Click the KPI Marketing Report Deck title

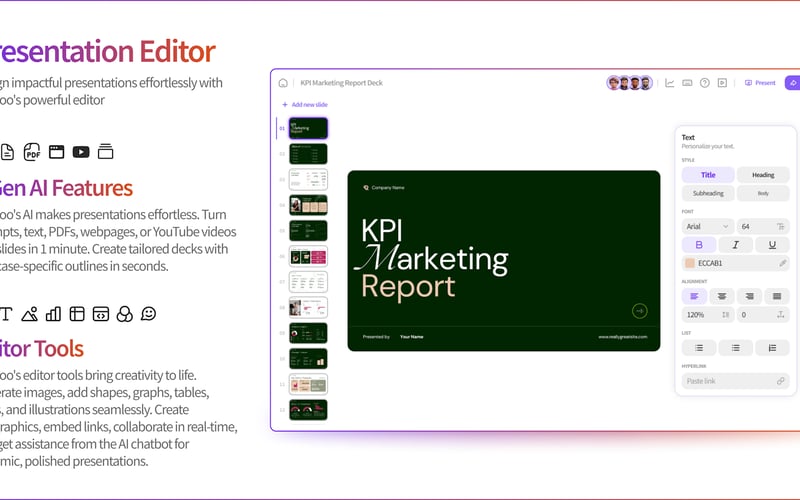coord(341,83)
